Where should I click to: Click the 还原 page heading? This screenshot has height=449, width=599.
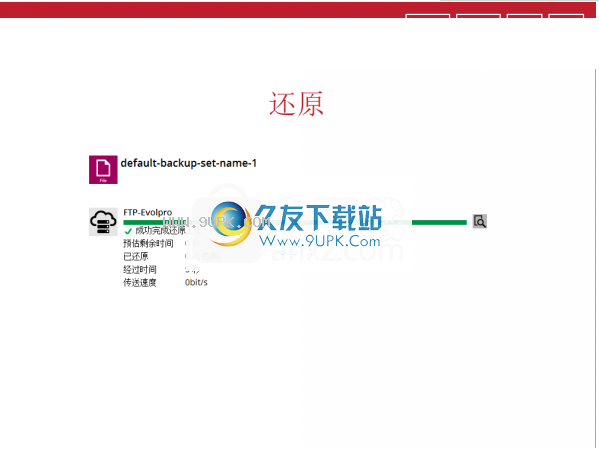coord(296,104)
